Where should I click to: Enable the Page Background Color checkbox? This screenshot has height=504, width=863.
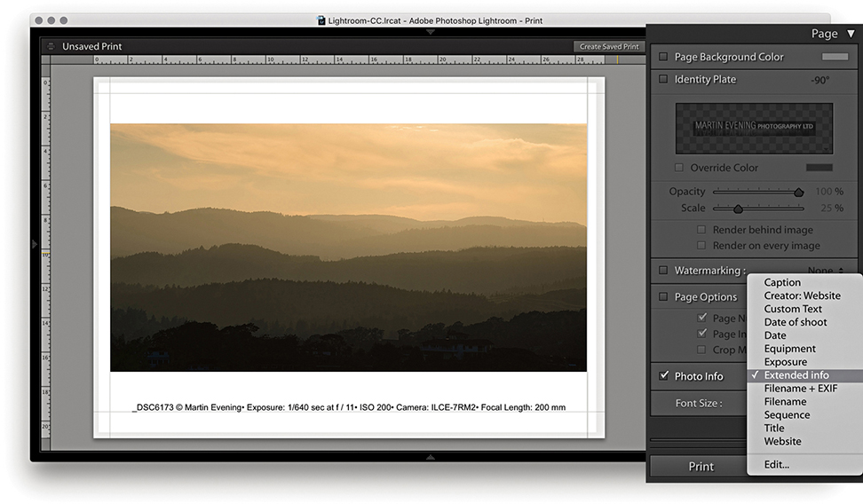tap(663, 57)
